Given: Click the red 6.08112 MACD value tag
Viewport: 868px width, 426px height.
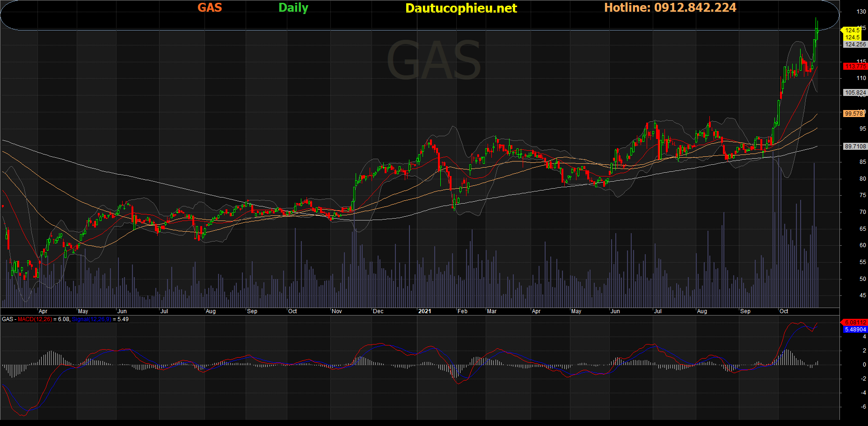Looking at the screenshot, I should 855,323.
